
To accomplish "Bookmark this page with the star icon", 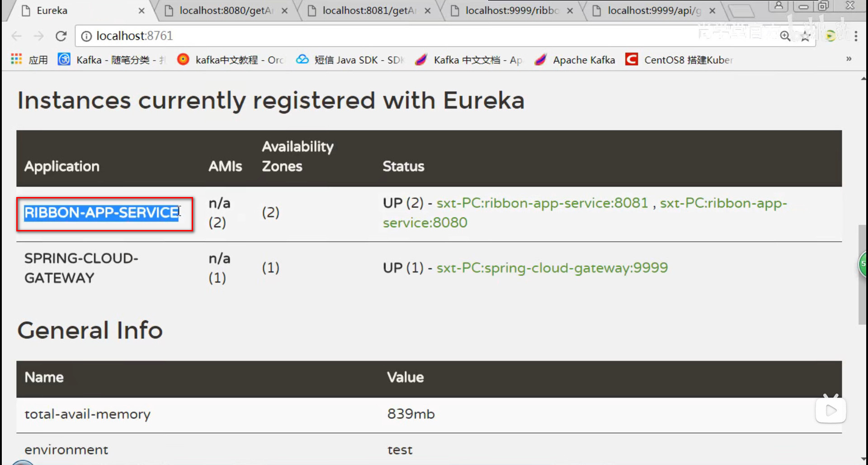I will click(x=805, y=37).
